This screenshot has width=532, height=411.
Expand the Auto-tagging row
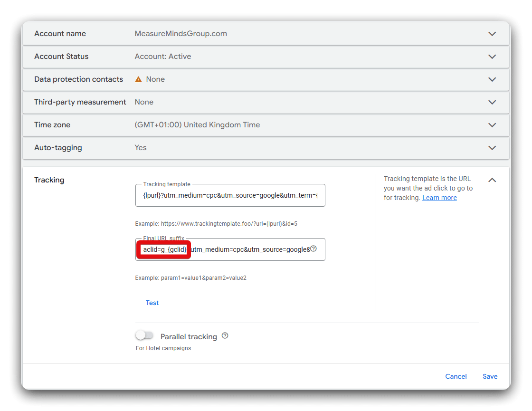click(492, 148)
